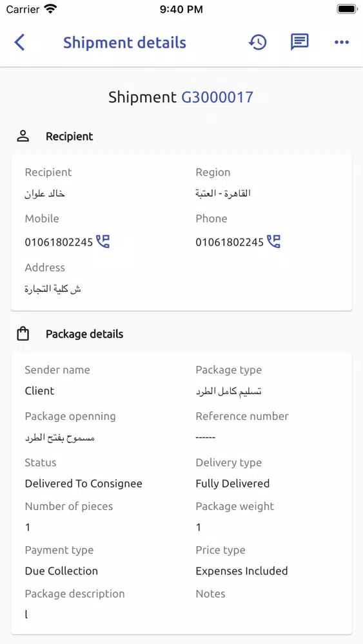Tap the call icon beside Phone number
Viewport: 363px width, 644px height.
tap(274, 241)
